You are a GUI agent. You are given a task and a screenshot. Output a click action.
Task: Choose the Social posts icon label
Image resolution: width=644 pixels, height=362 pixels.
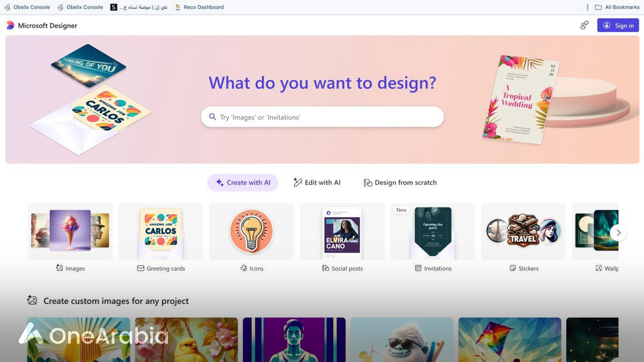tap(325, 268)
